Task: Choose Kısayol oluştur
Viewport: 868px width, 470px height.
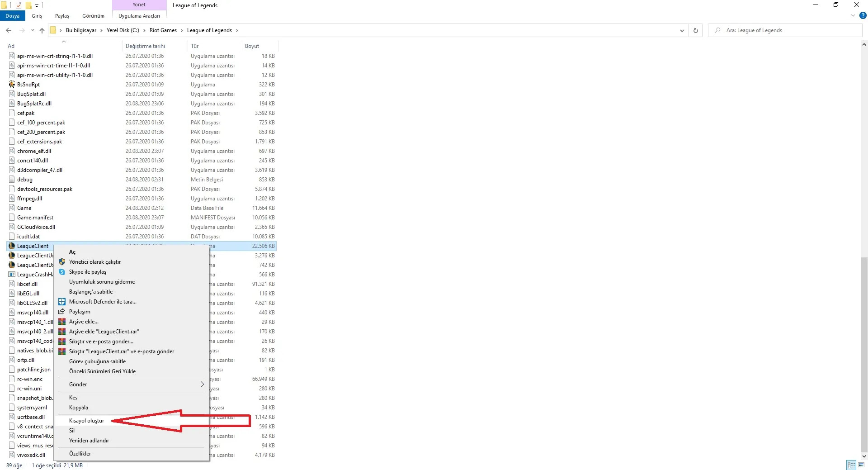Action: (86, 421)
